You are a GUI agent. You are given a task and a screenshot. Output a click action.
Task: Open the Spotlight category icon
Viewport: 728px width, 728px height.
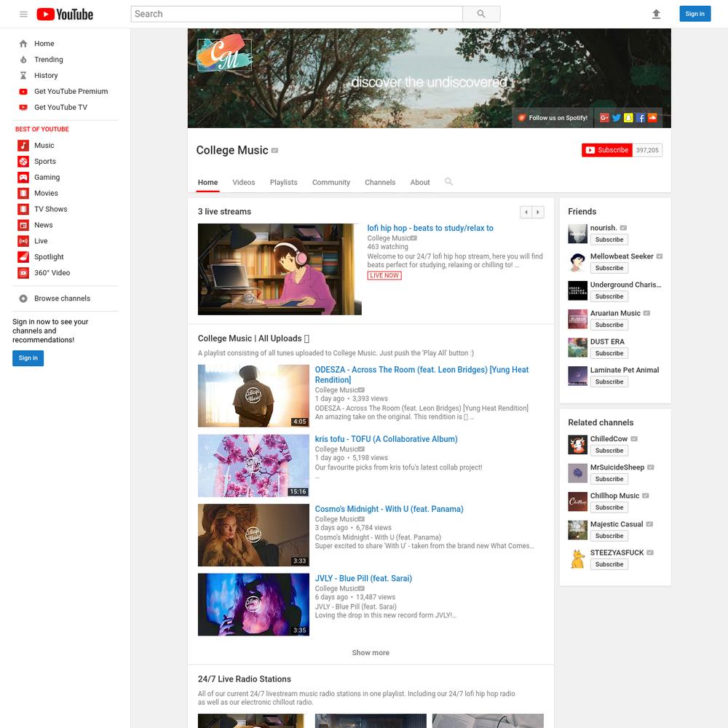23,257
